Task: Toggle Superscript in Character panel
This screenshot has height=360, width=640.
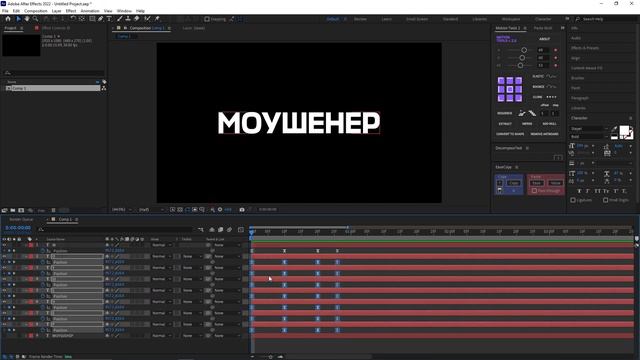Action: (x=616, y=191)
